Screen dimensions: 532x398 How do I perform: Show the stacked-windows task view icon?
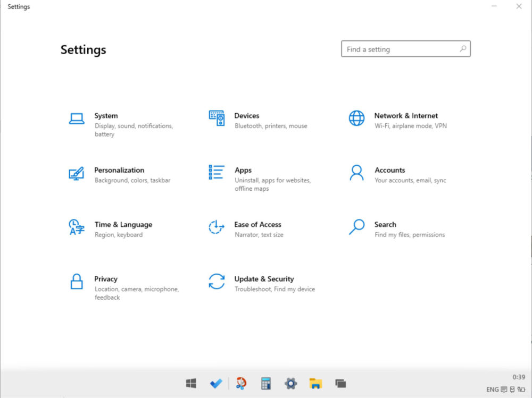point(340,384)
